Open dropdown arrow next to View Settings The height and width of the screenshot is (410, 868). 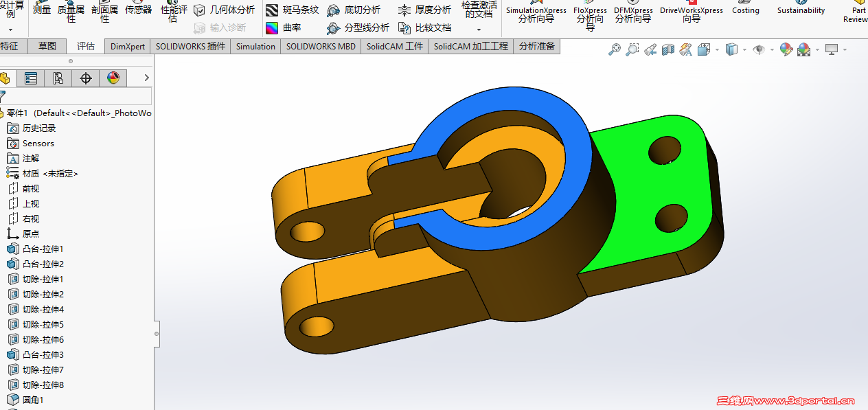coord(845,49)
